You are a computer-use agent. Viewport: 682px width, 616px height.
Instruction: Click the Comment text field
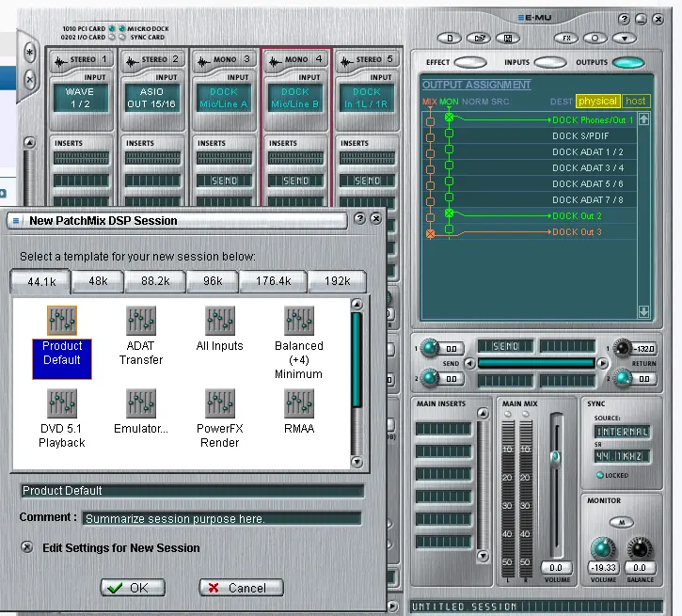(221, 518)
